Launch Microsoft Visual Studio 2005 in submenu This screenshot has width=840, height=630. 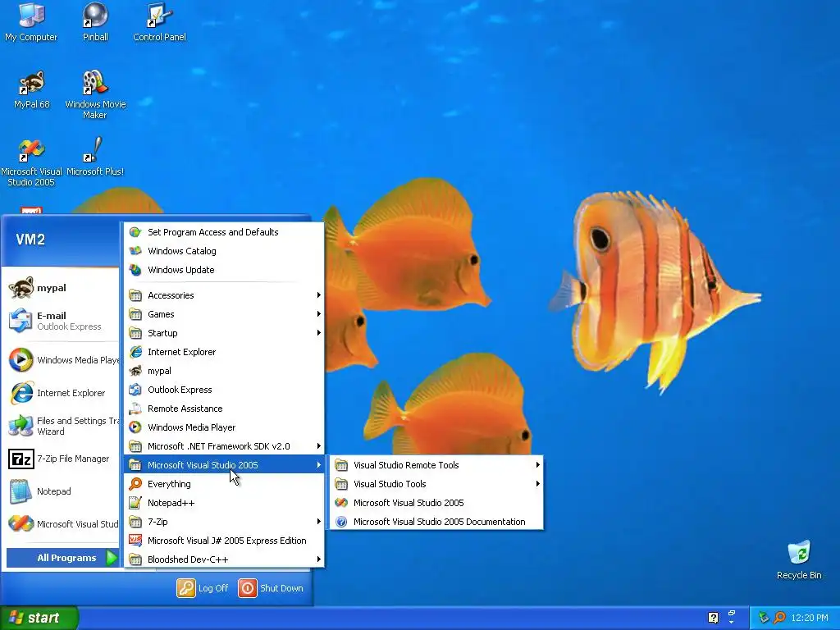[x=436, y=503]
